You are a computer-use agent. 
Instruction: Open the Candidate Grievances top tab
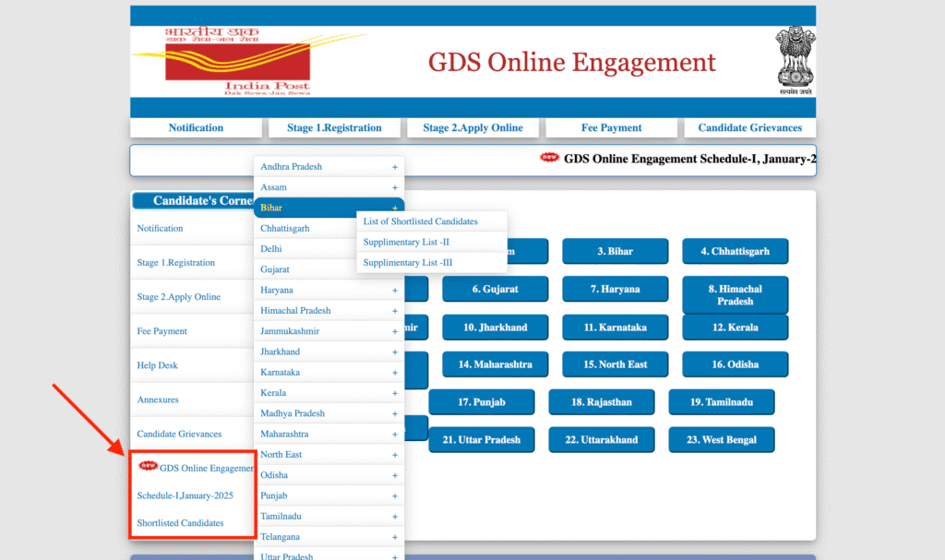click(749, 128)
